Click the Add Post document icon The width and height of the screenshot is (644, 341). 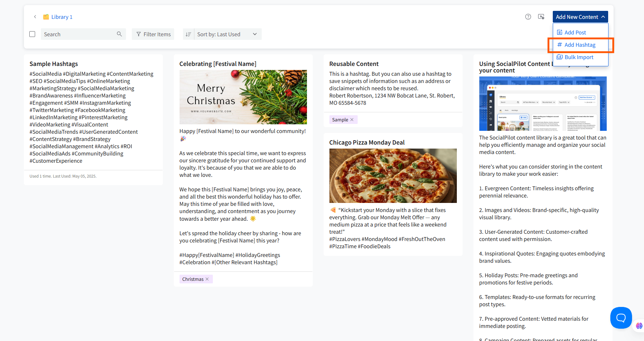(x=560, y=32)
